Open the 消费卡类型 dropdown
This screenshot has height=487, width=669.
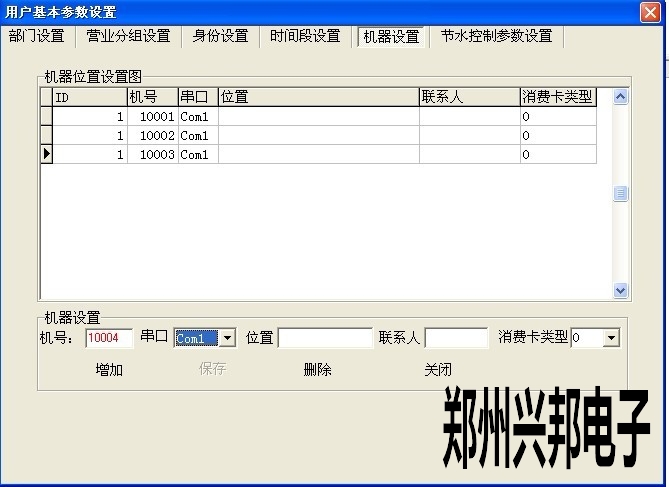click(610, 338)
